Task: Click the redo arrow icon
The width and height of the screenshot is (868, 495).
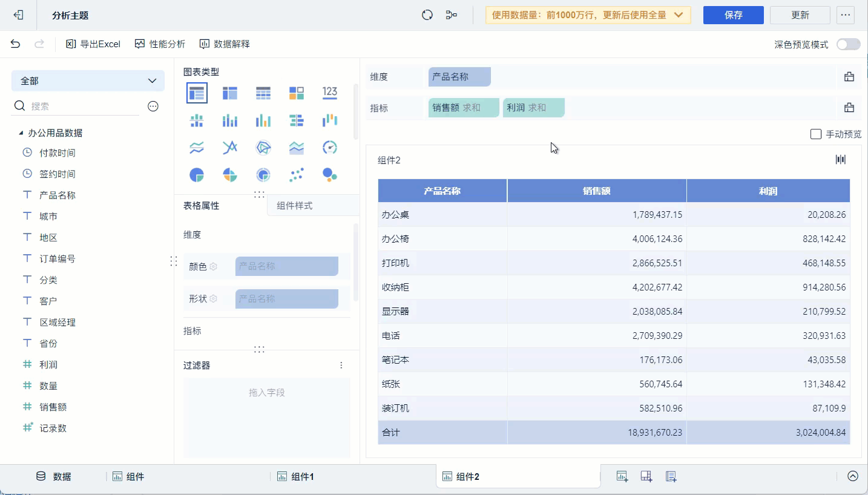Action: [x=39, y=44]
